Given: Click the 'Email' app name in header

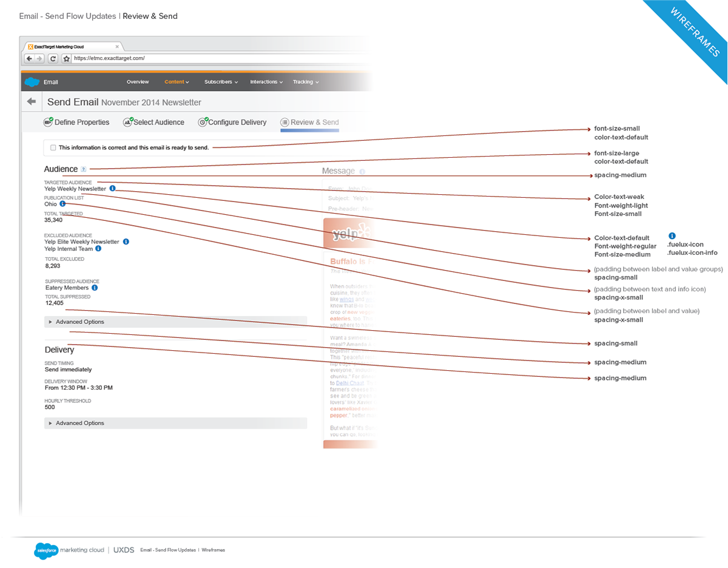Looking at the screenshot, I should (x=51, y=82).
